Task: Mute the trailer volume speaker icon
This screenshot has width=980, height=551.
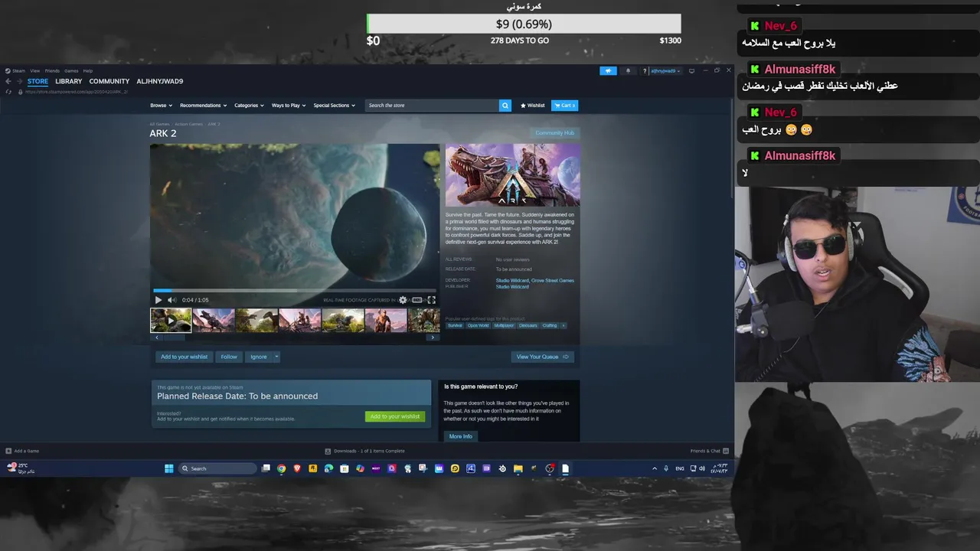Action: [171, 300]
